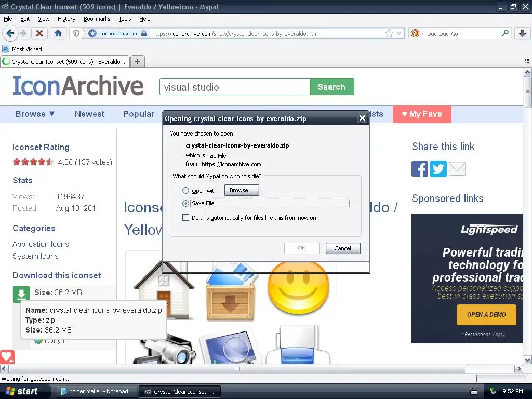Open the Popular navigation link
Image resolution: width=532 pixels, height=399 pixels.
click(x=138, y=114)
